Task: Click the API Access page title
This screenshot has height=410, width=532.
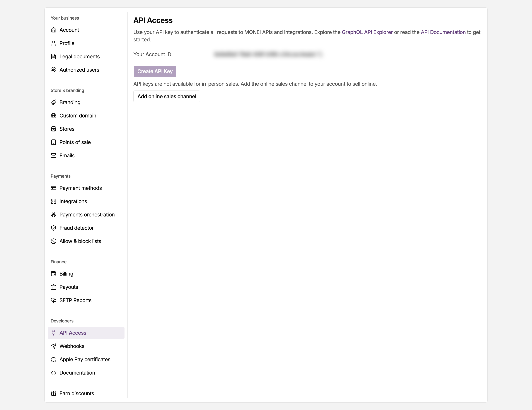Action: click(153, 20)
